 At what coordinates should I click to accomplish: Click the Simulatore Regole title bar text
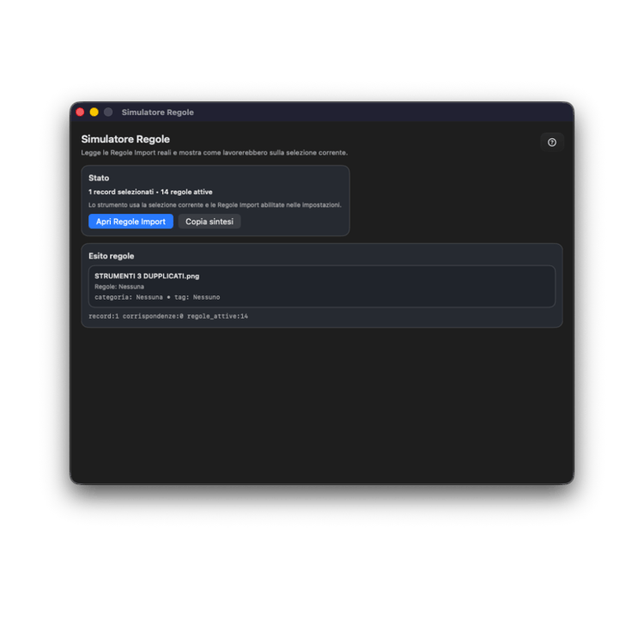[157, 112]
